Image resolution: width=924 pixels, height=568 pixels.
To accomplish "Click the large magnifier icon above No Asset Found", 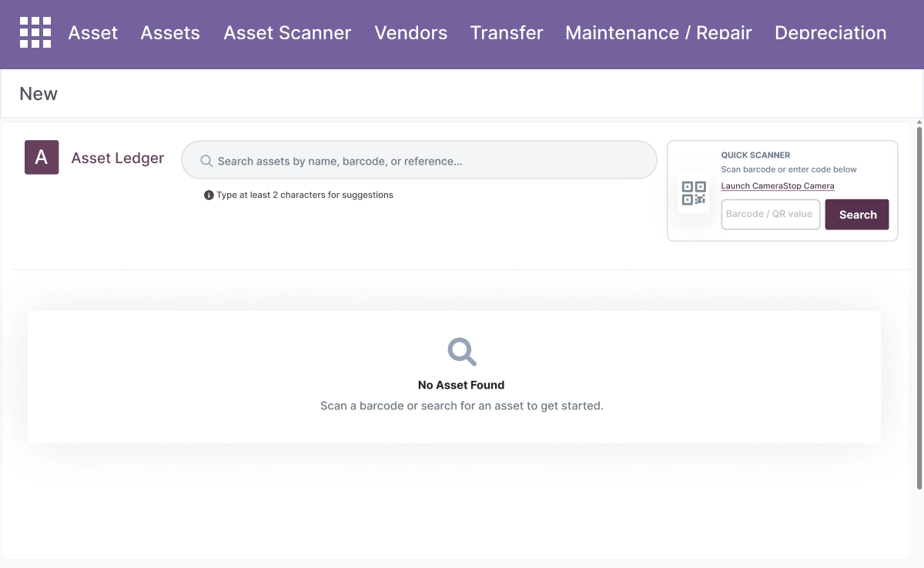I will coord(462,352).
